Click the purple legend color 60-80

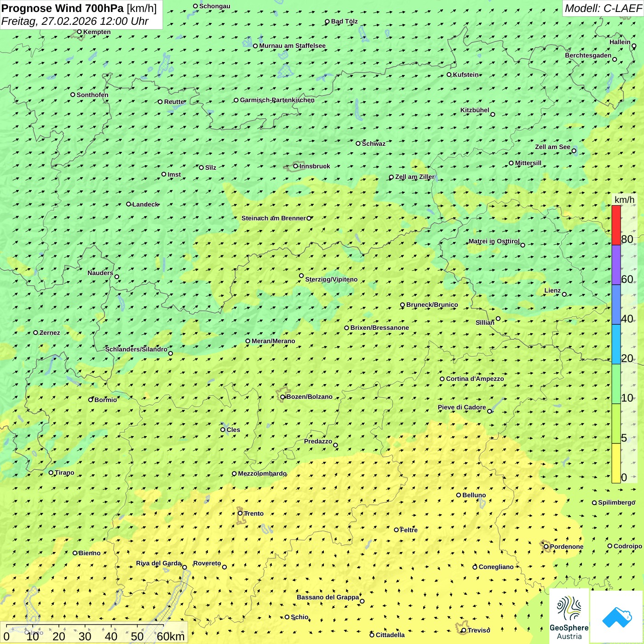(616, 265)
